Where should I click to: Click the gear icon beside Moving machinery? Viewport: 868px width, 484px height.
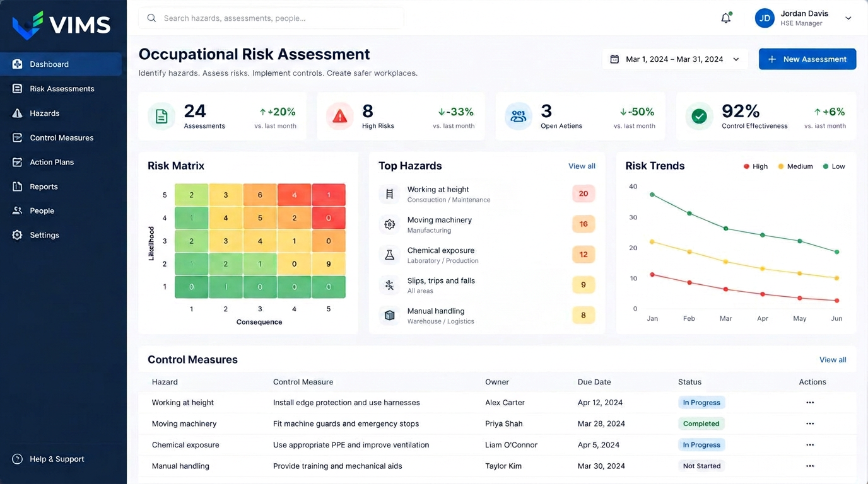389,224
